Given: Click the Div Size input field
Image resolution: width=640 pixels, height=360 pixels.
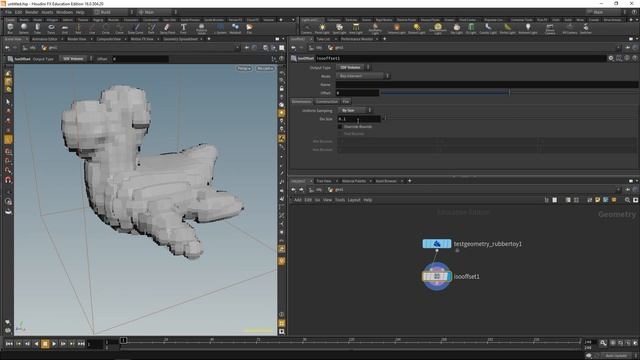Looking at the screenshot, I should pyautogui.click(x=359, y=119).
